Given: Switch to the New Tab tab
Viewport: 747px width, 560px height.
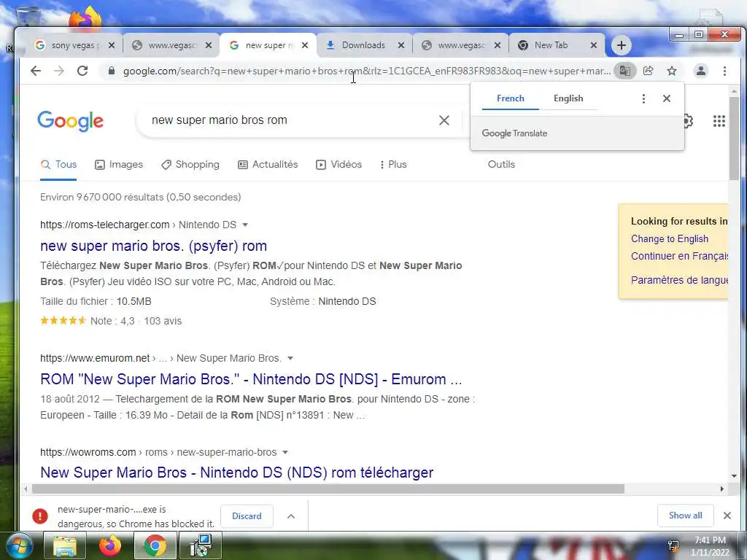Looking at the screenshot, I should (551, 45).
